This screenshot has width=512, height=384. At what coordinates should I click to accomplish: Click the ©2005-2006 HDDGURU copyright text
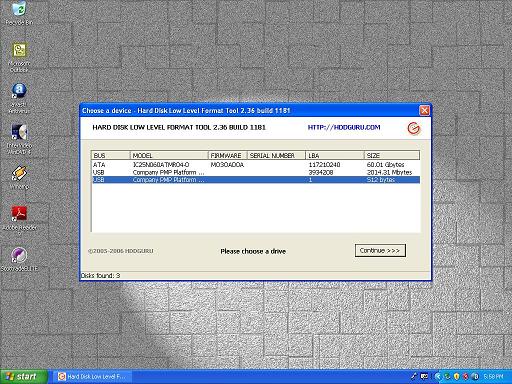pyautogui.click(x=121, y=251)
